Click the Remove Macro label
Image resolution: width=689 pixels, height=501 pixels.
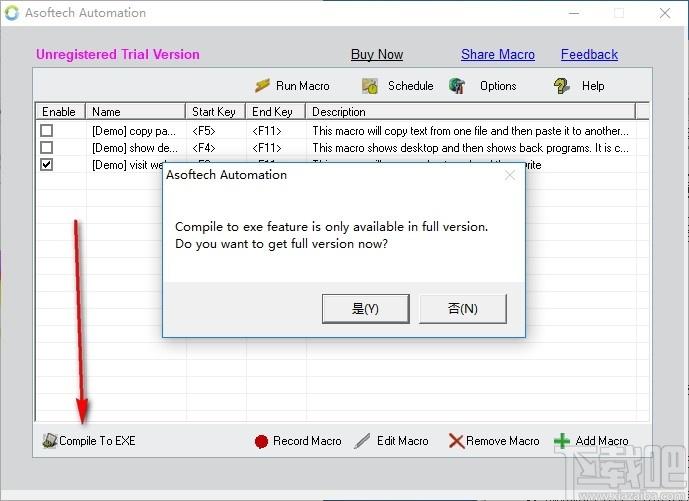click(503, 441)
